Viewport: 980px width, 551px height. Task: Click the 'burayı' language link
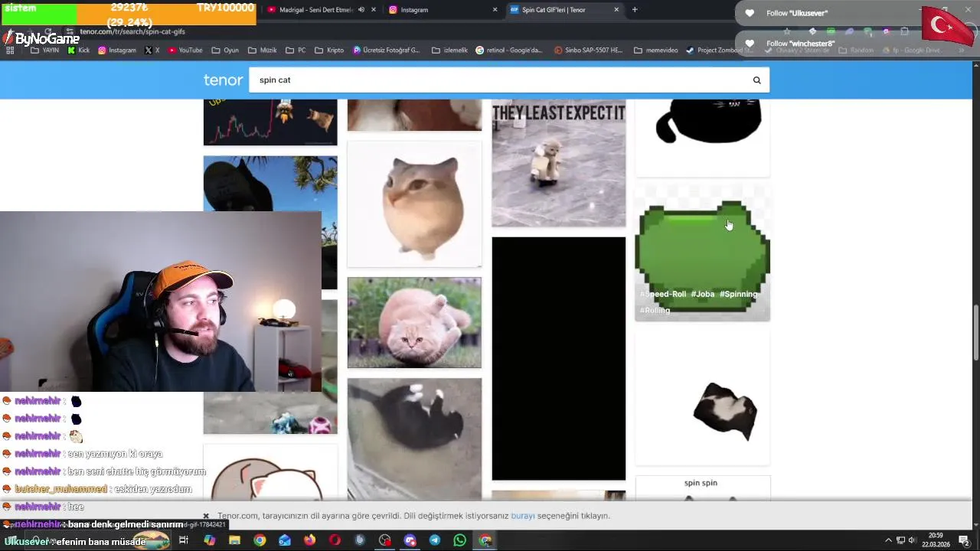[x=523, y=516]
